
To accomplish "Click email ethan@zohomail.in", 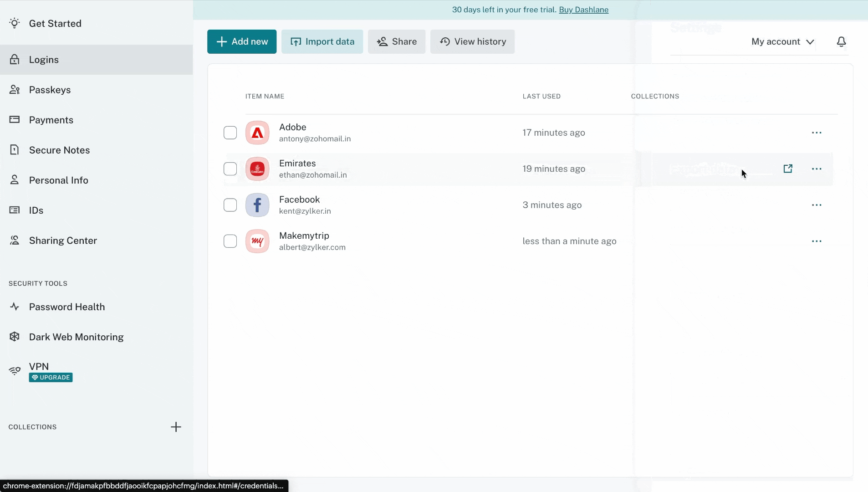I will 313,175.
